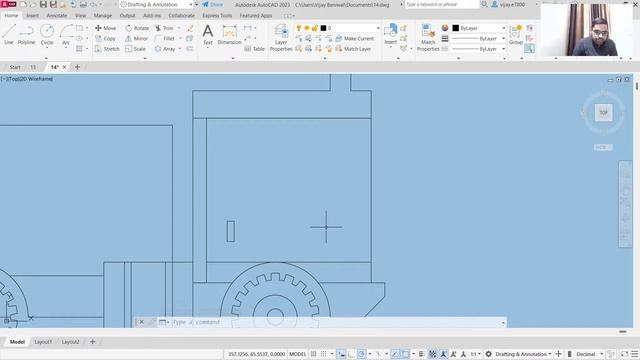Activate the Copy command

coord(105,38)
